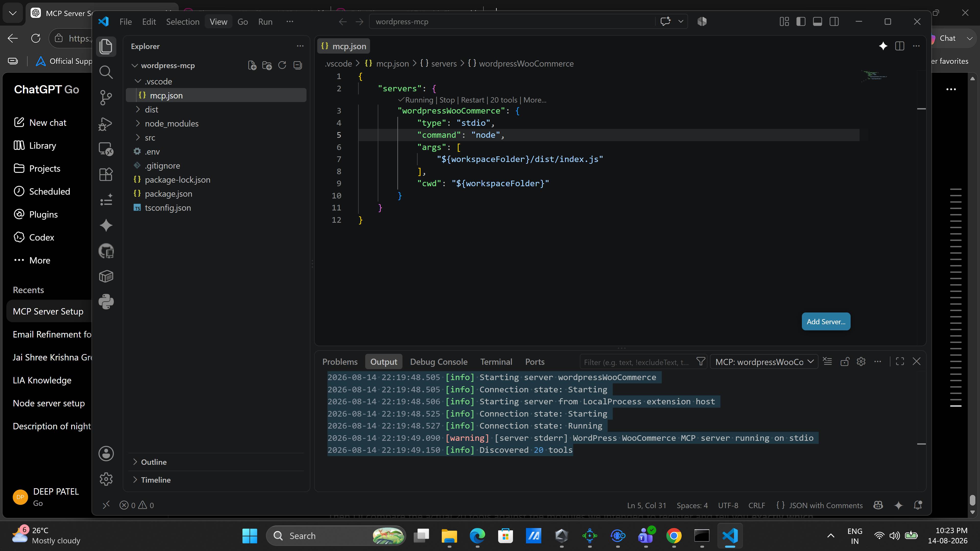Open the Source Control view
This screenshot has height=551, width=980.
106,97
